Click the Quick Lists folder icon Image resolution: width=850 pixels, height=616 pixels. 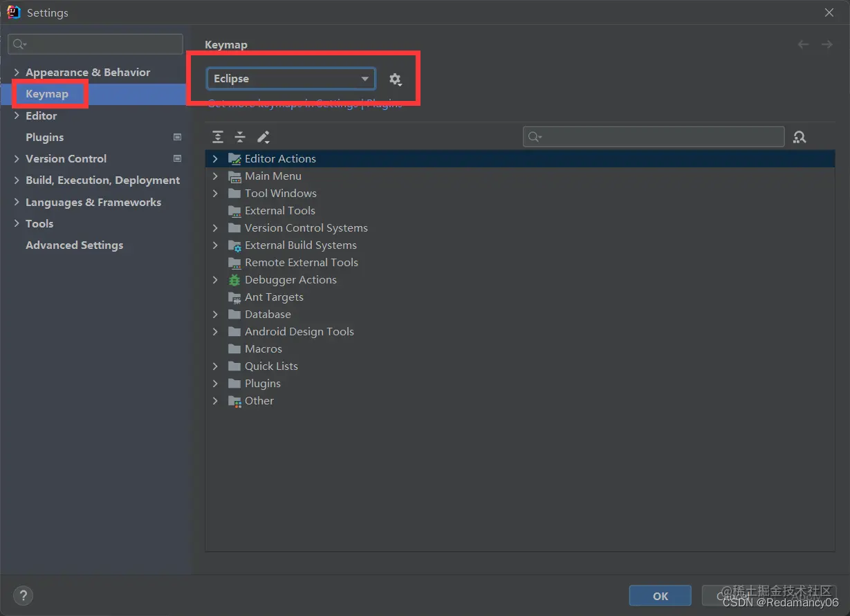[234, 366]
